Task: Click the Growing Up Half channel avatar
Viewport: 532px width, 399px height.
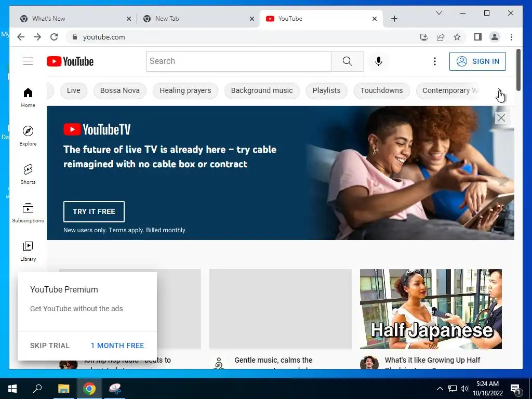Action: pos(369,363)
